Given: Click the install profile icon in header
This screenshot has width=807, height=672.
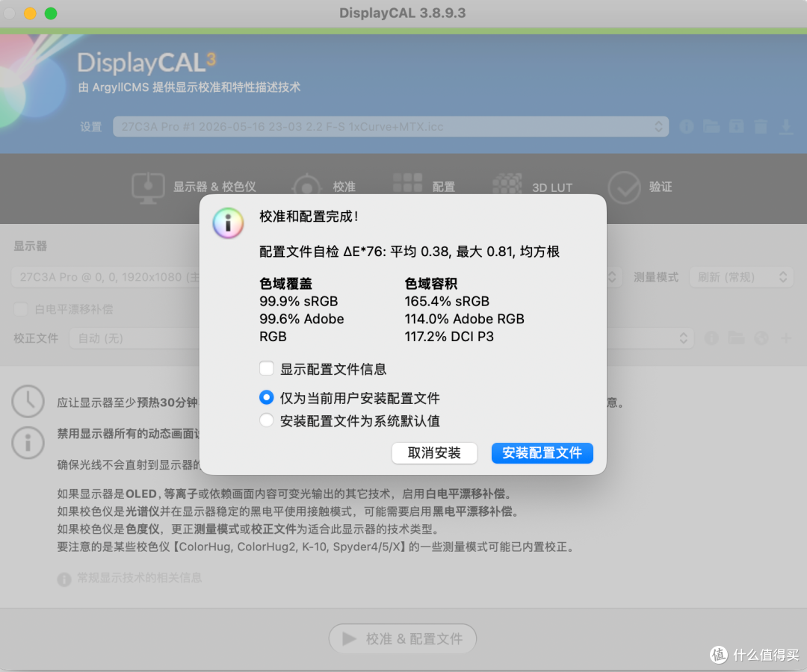Looking at the screenshot, I should click(736, 126).
